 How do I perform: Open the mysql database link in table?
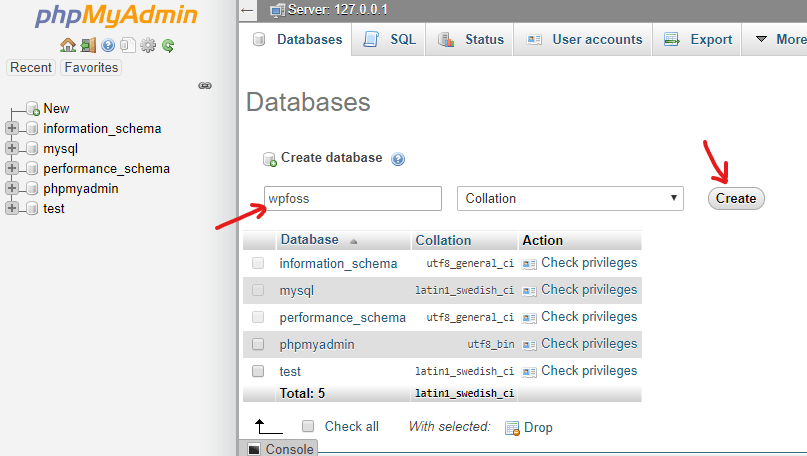pyautogui.click(x=296, y=291)
